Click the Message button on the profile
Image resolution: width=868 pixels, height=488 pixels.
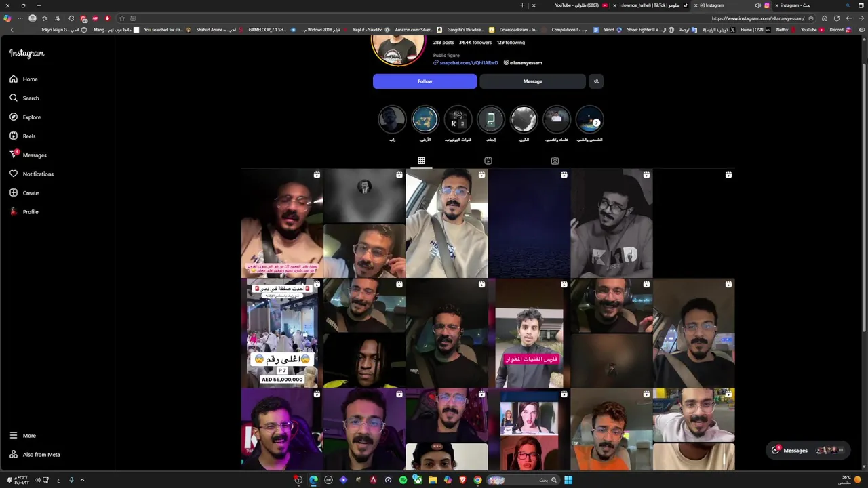(x=532, y=81)
